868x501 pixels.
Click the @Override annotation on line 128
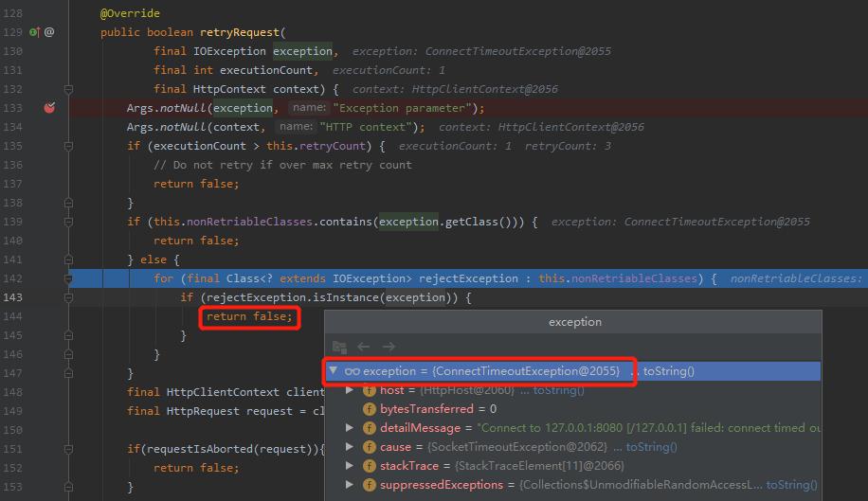130,13
